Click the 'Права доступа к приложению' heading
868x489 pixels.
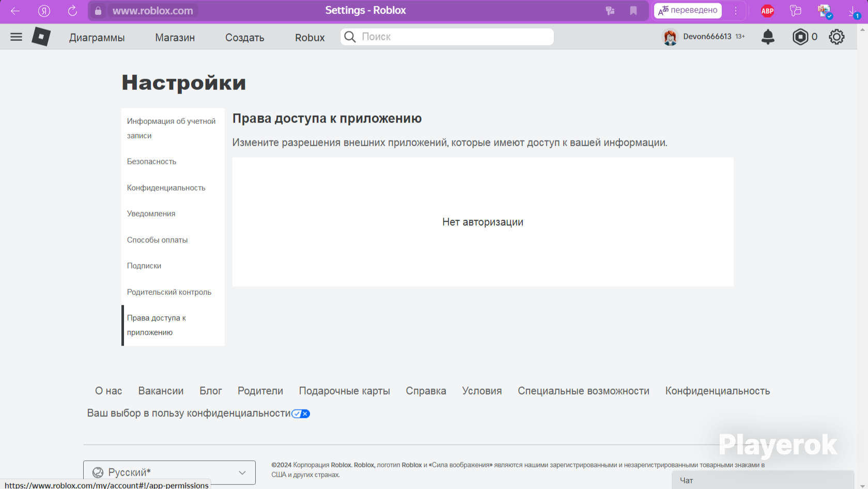click(x=327, y=118)
